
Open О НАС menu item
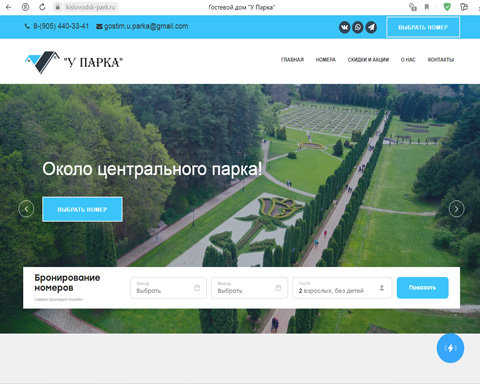(408, 60)
